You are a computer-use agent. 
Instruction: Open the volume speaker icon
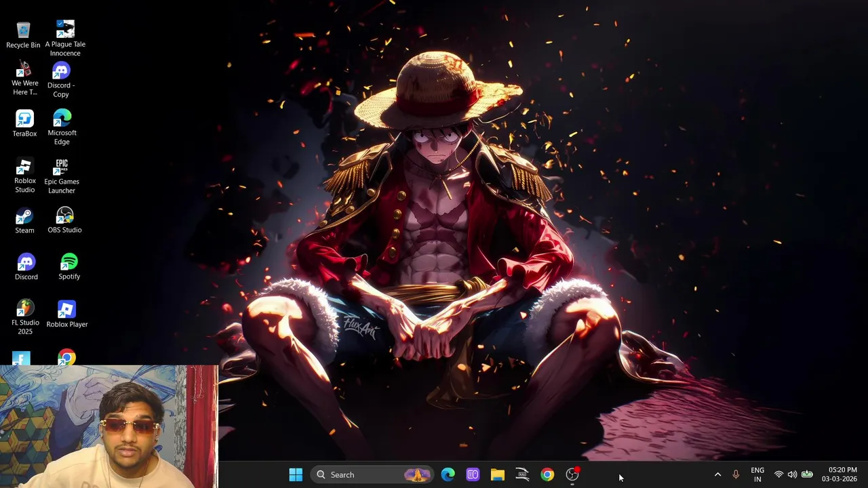coord(792,474)
